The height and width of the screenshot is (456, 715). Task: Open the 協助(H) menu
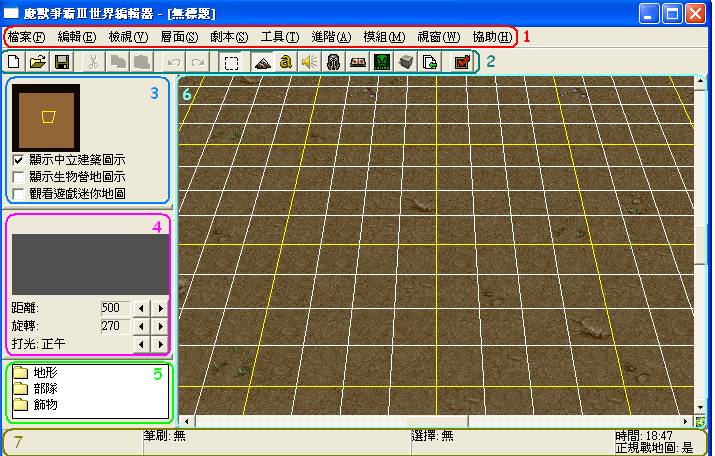(492, 37)
